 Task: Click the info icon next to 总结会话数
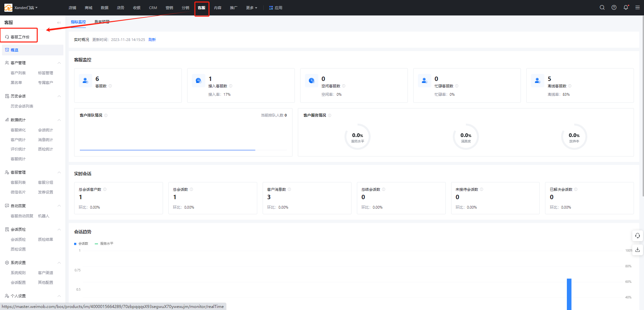(x=384, y=189)
